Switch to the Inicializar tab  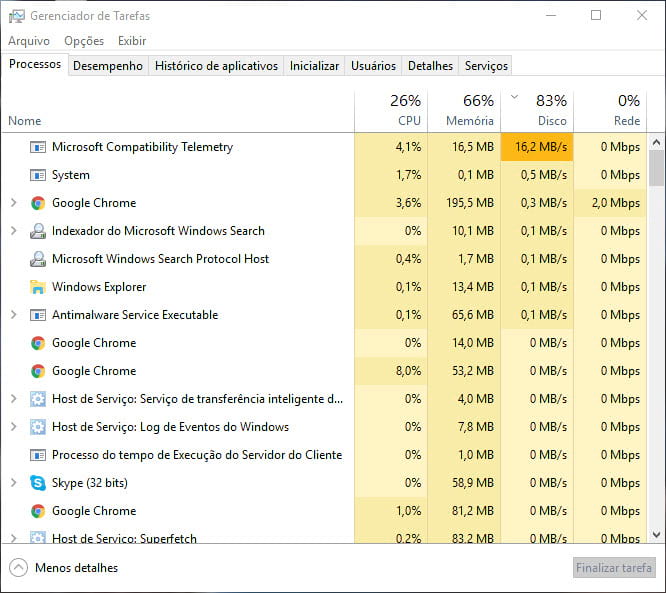click(x=314, y=66)
